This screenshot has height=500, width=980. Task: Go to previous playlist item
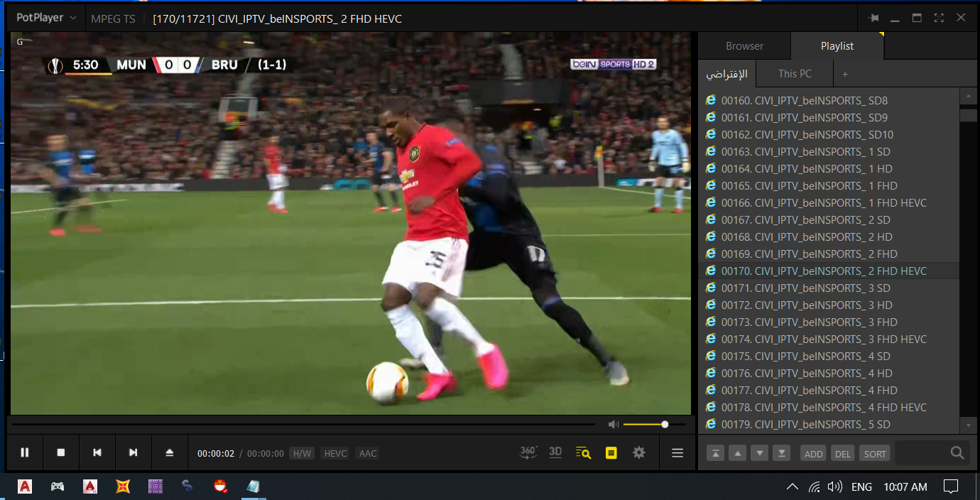[97, 452]
